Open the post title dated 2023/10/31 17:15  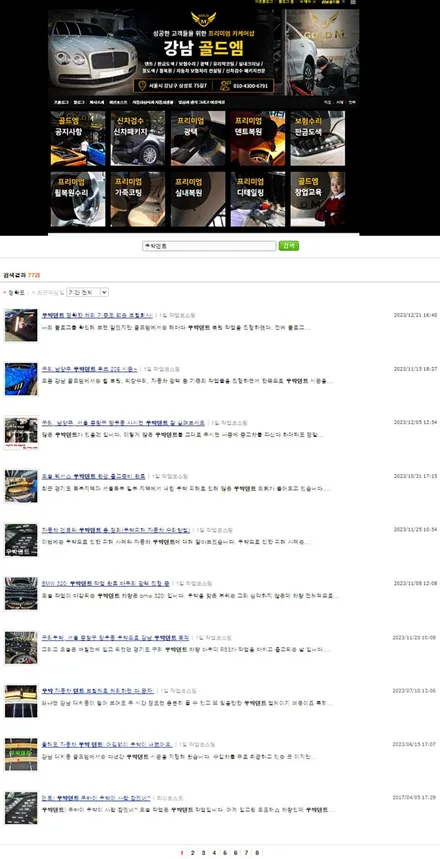(x=94, y=477)
